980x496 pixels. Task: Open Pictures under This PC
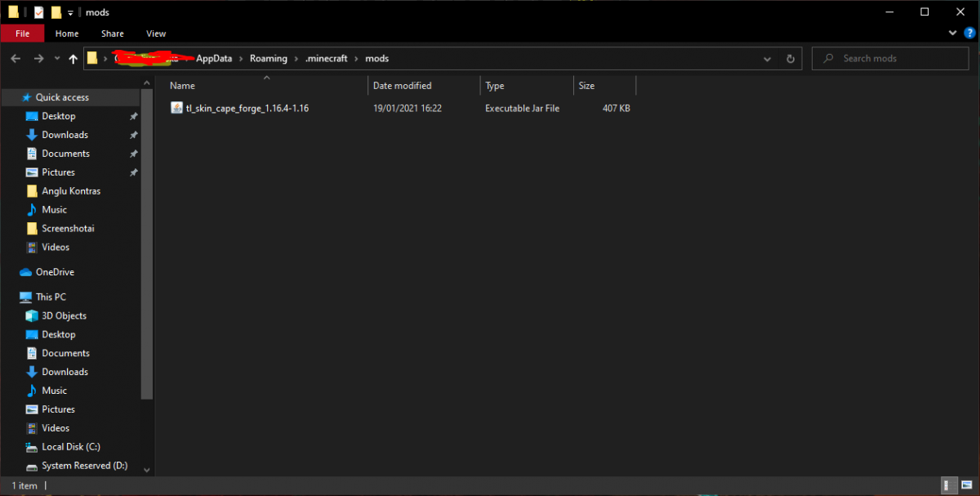(58, 410)
